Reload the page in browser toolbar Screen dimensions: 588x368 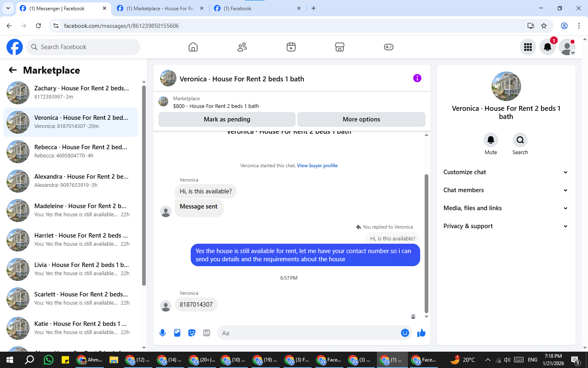pyautogui.click(x=38, y=26)
